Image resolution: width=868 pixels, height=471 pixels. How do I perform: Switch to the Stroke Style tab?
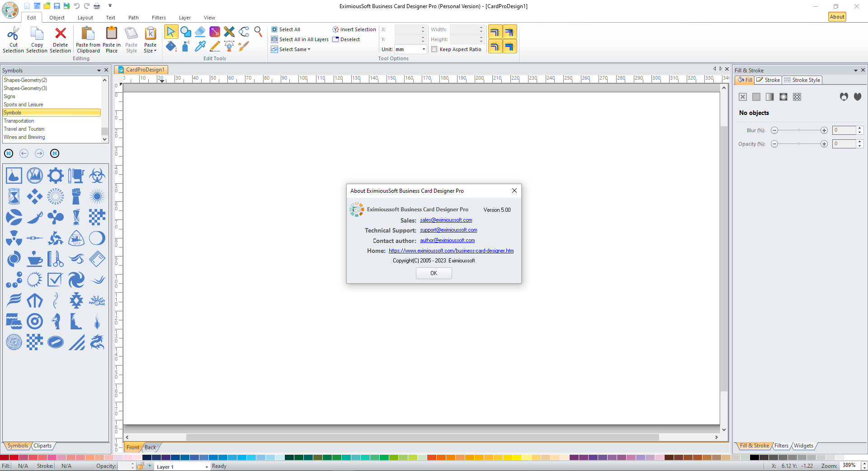point(802,80)
